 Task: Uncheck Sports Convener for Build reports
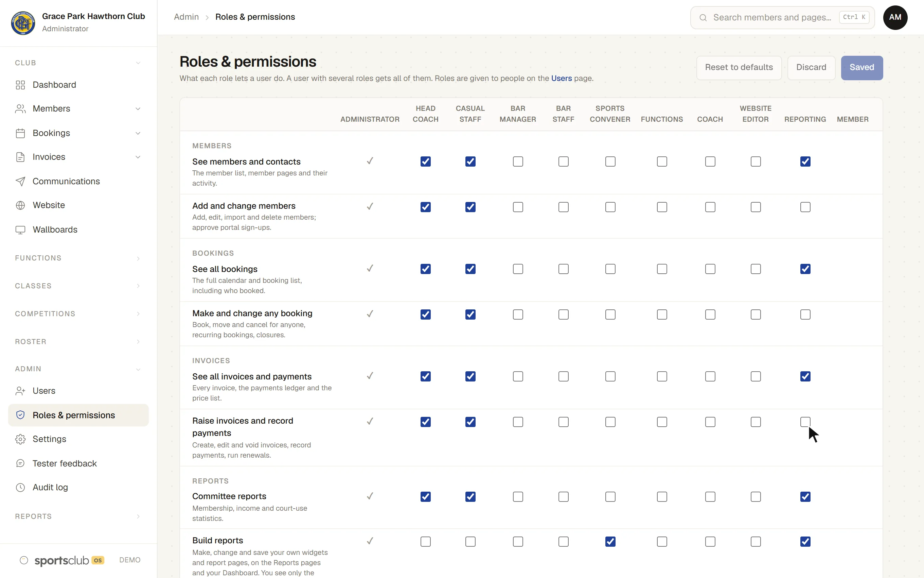tap(610, 542)
